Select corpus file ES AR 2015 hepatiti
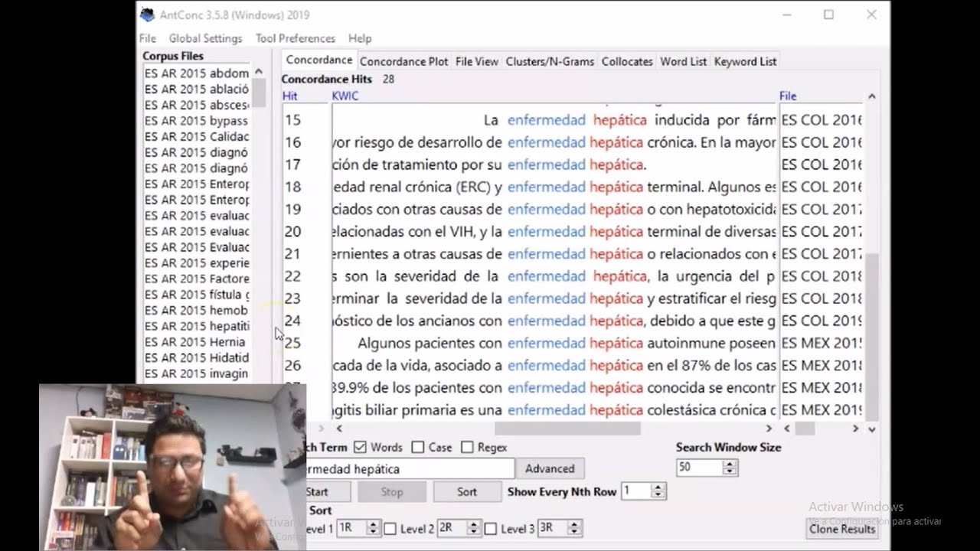The width and height of the screenshot is (980, 551). click(x=197, y=326)
